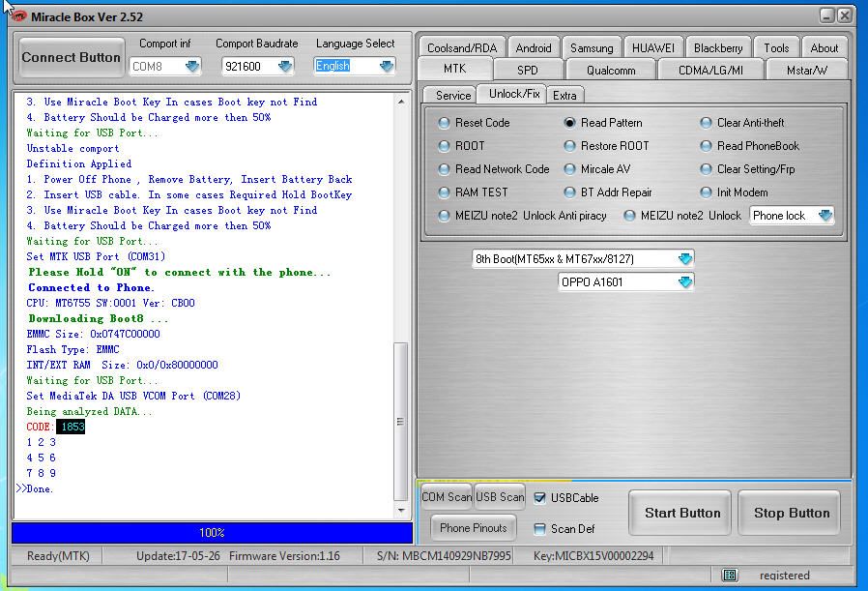Screen dimensions: 868x591
Task: Click the "Ready(MTK)" status bar entry
Action: [x=58, y=555]
